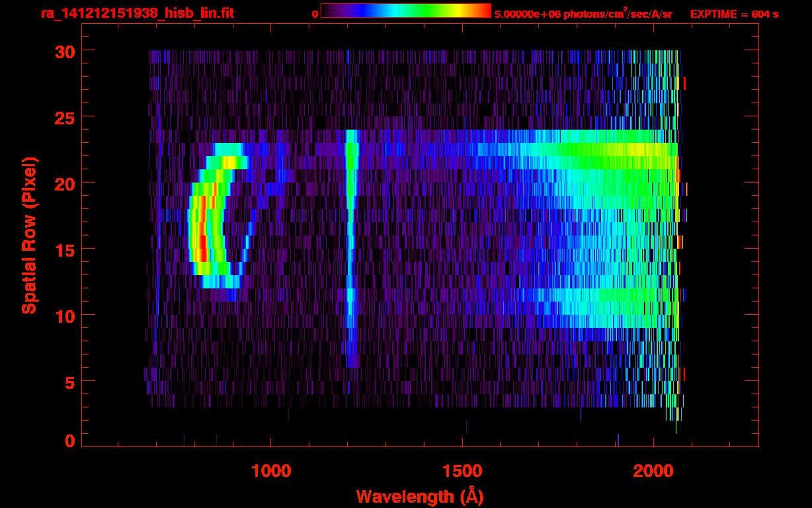Screen dimensions: 812x508
Task: Click the Spatial Row (Pixel) axis title
Action: coord(29,235)
